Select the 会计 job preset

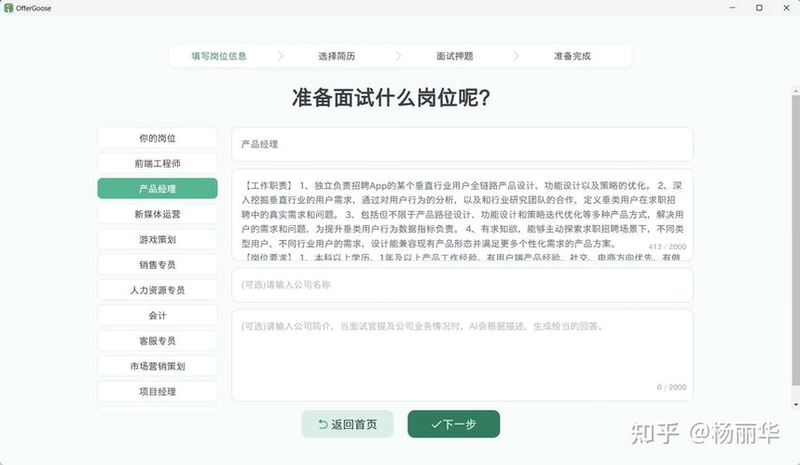158,315
